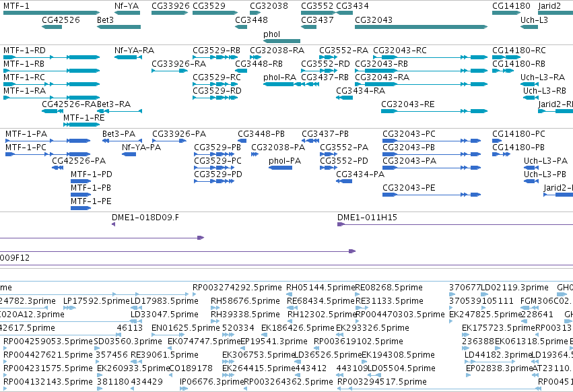Image resolution: width=573 pixels, height=392 pixels.
Task: Open EST label SD03560.3prime
Action: click(x=128, y=341)
